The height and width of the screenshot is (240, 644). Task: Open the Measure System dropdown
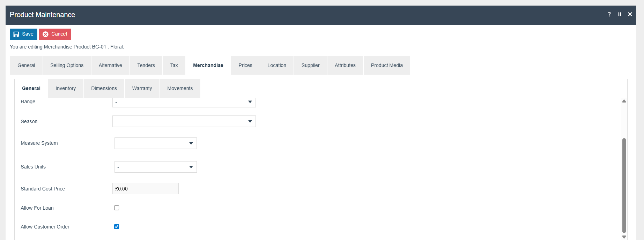155,143
